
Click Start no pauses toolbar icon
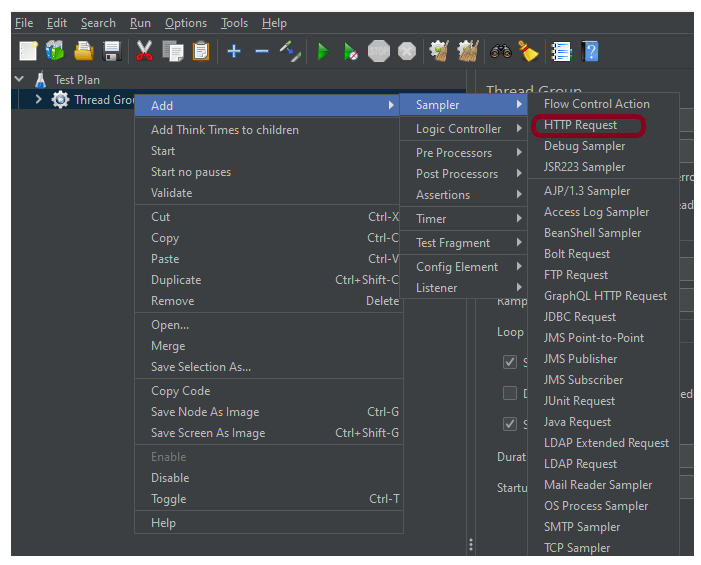pyautogui.click(x=350, y=51)
